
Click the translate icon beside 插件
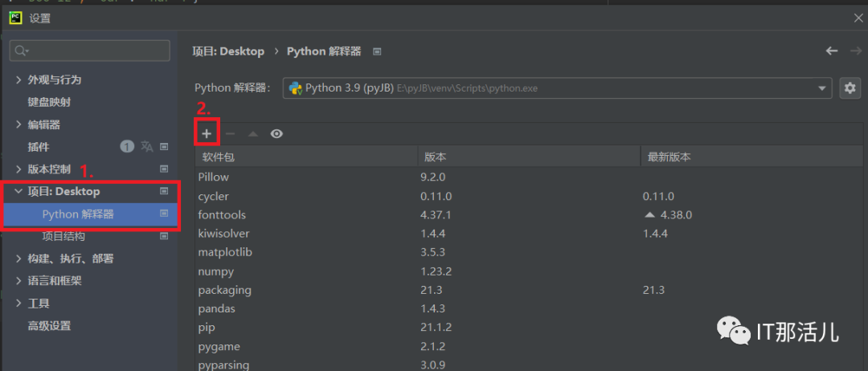click(147, 147)
